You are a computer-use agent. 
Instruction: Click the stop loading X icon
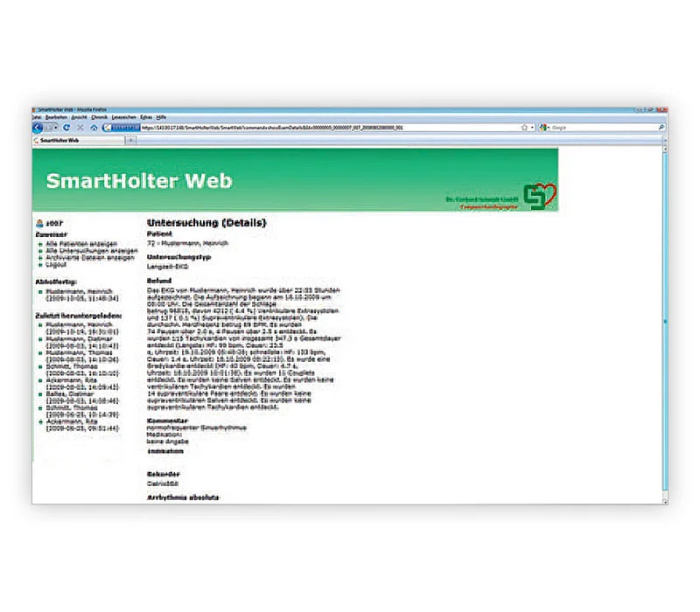80,128
